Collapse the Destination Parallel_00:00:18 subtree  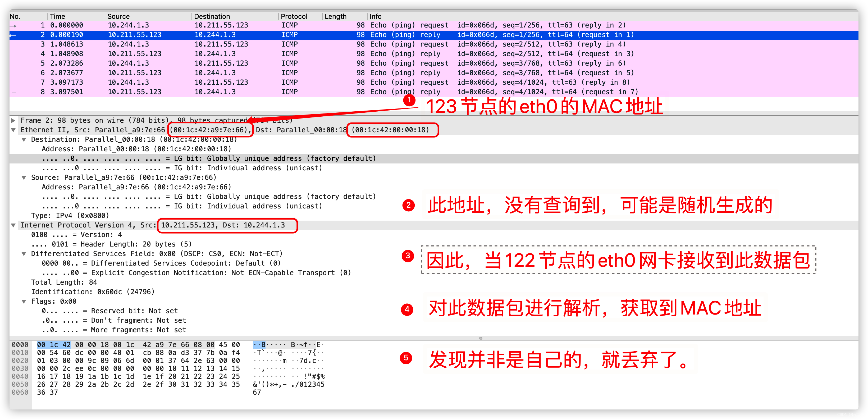point(24,140)
